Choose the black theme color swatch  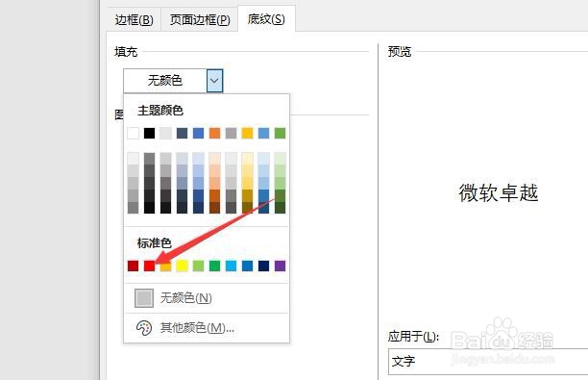(149, 133)
